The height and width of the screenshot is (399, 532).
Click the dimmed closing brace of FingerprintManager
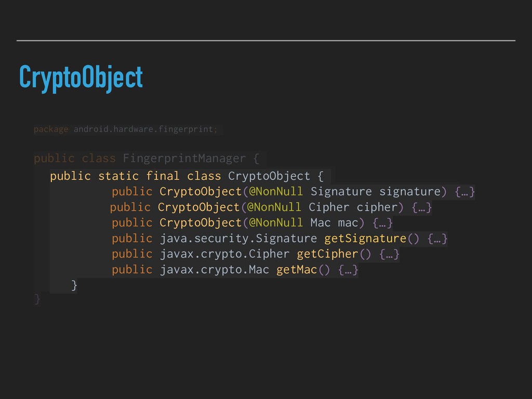click(x=37, y=299)
